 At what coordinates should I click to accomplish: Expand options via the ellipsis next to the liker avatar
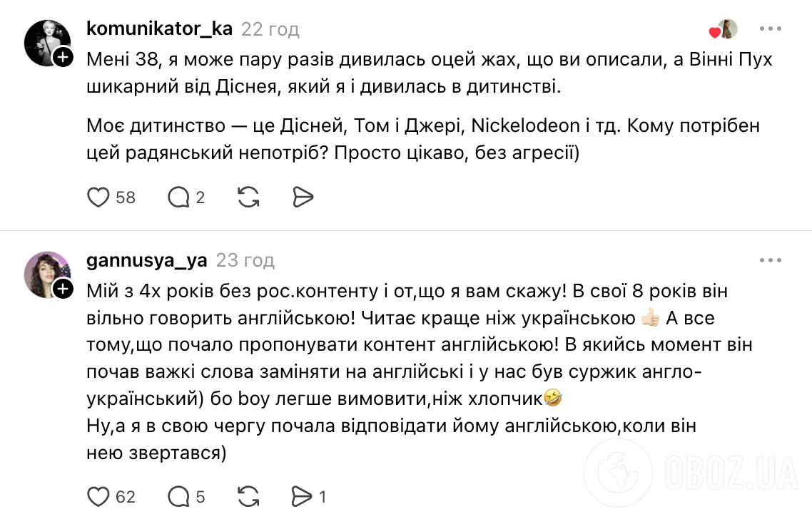coord(770,29)
